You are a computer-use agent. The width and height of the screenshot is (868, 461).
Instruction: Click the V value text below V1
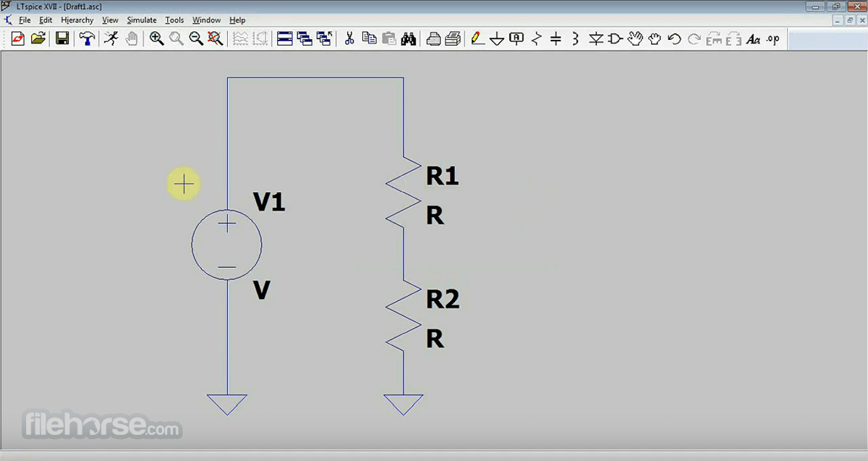pyautogui.click(x=262, y=290)
